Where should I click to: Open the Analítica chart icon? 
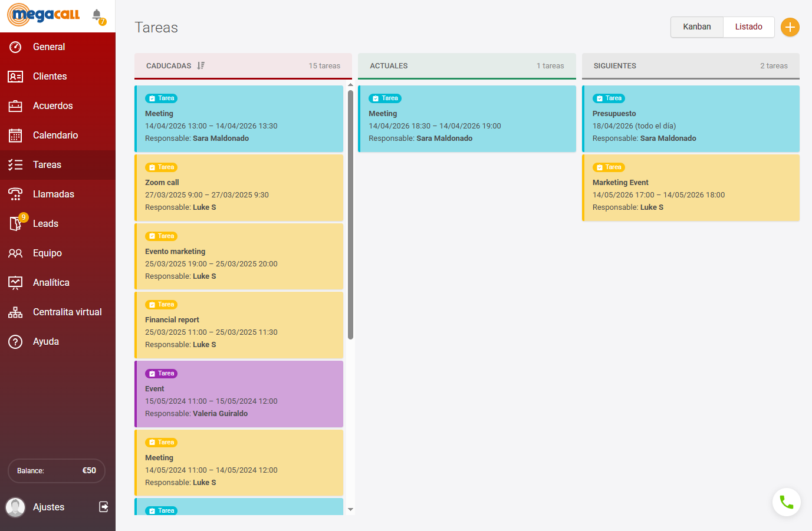[15, 282]
